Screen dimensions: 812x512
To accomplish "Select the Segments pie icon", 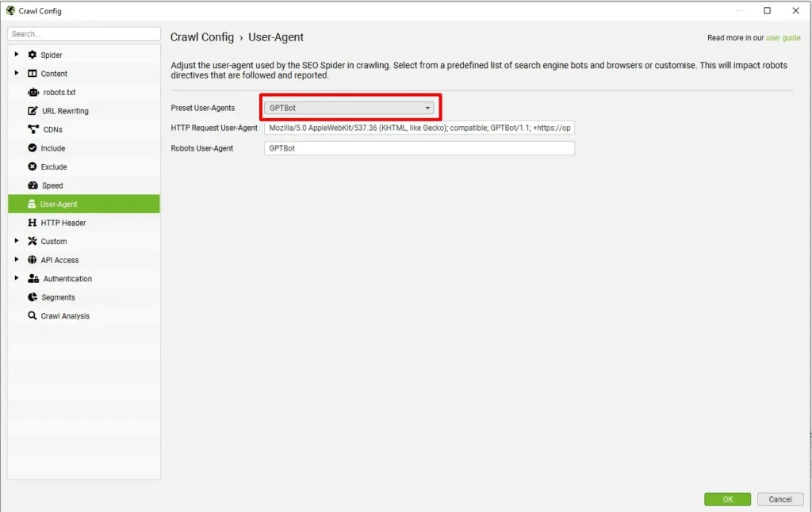I will point(33,297).
